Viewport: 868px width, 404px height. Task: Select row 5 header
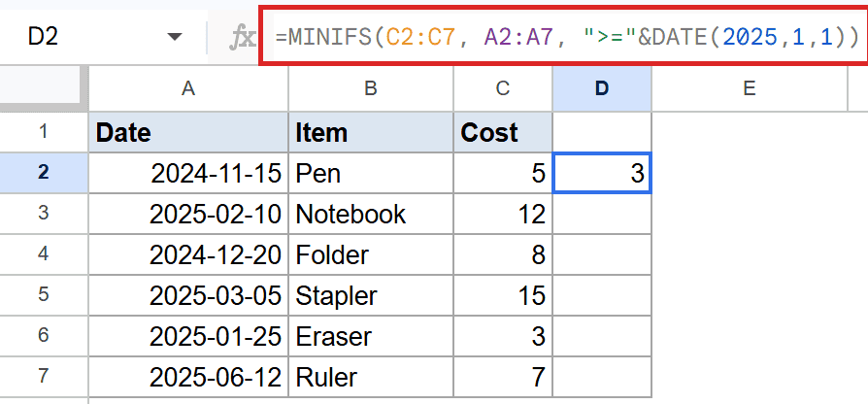(44, 295)
